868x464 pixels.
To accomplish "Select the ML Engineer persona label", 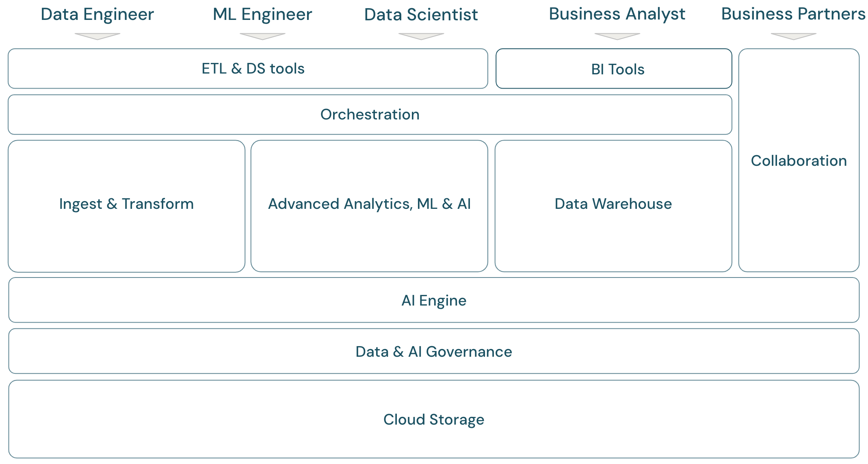I will click(x=262, y=15).
